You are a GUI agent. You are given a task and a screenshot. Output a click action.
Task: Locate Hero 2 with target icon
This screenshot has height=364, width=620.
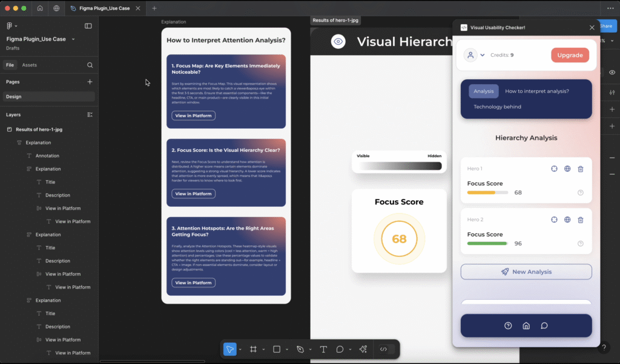pos(554,219)
